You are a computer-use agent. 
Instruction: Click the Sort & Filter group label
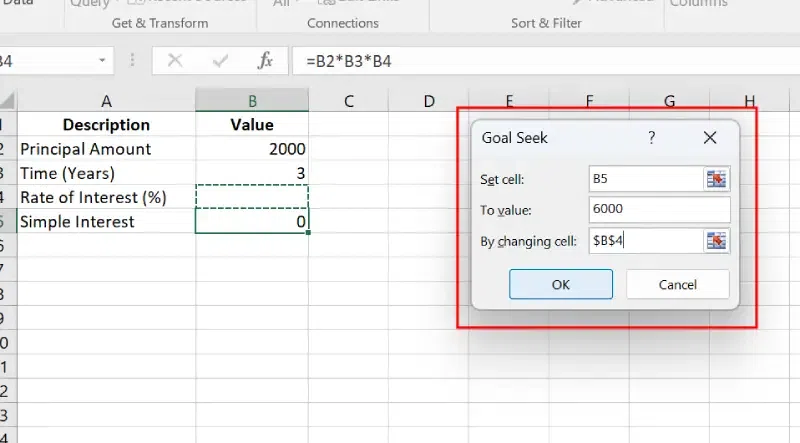[546, 23]
